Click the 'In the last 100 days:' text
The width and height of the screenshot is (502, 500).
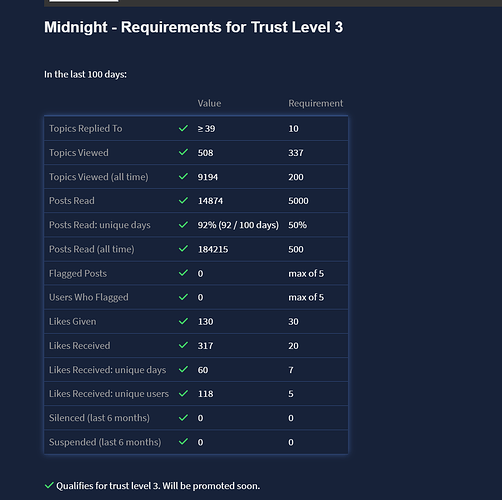pos(85,74)
